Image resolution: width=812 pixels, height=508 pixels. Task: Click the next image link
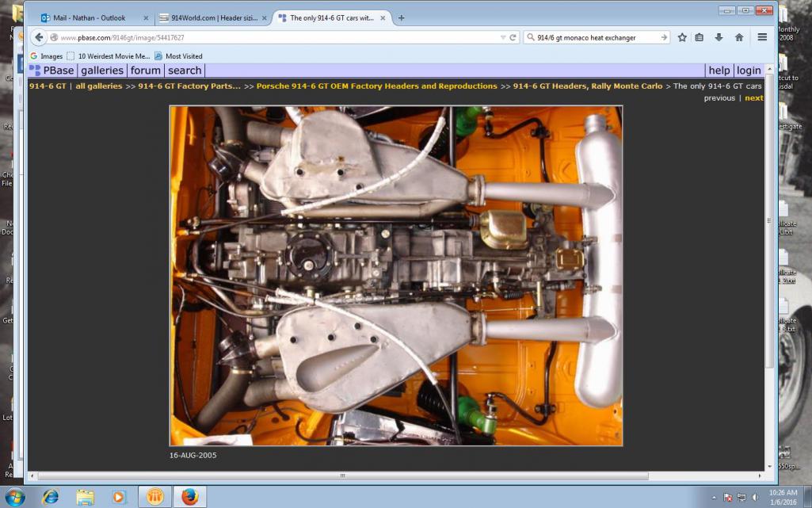click(x=753, y=98)
